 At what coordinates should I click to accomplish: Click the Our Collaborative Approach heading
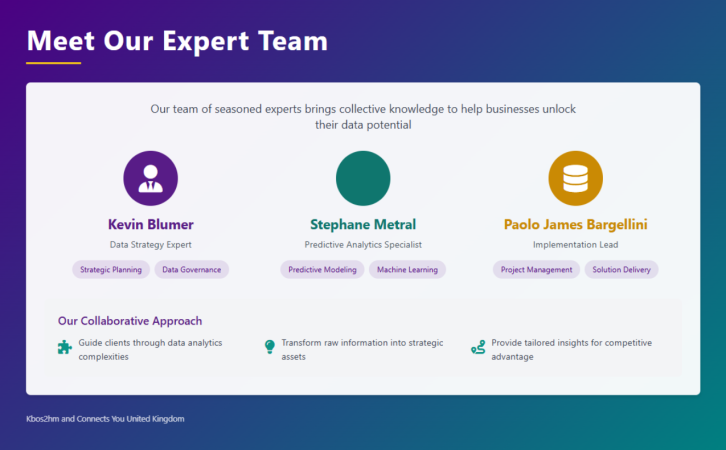coord(130,321)
